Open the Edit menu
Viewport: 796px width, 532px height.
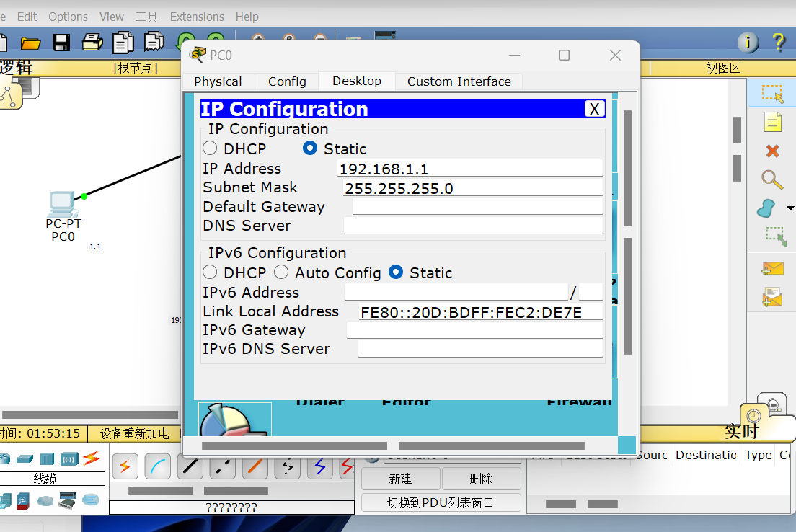(x=27, y=17)
